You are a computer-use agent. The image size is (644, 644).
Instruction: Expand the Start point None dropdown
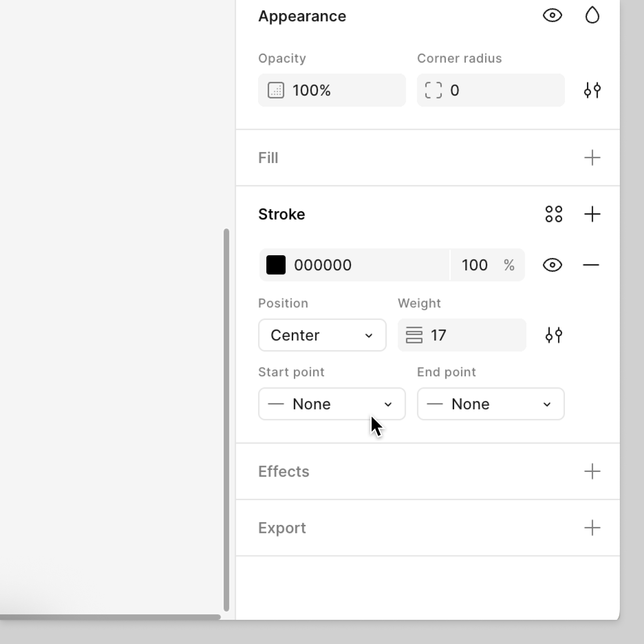331,404
